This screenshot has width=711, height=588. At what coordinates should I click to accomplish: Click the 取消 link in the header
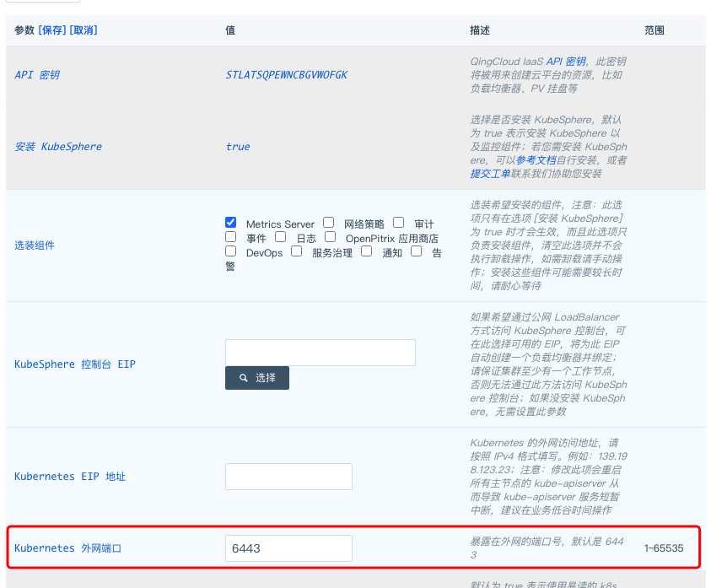click(x=83, y=30)
